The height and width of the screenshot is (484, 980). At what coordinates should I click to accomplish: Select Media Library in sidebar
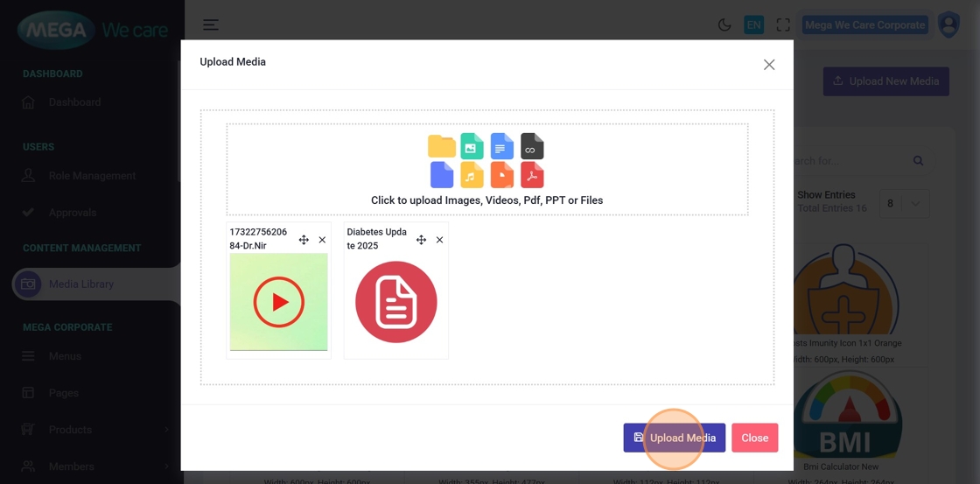click(80, 284)
